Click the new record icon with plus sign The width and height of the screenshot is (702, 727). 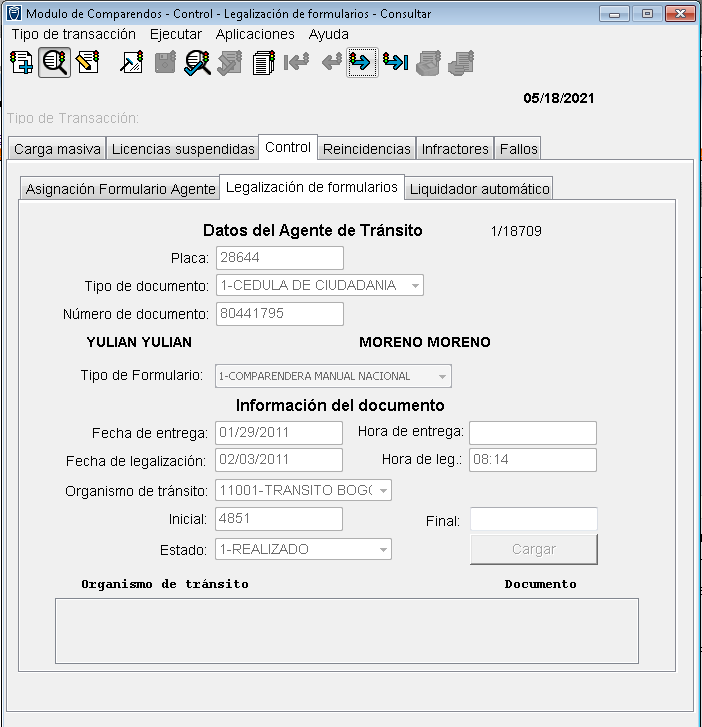tap(21, 63)
